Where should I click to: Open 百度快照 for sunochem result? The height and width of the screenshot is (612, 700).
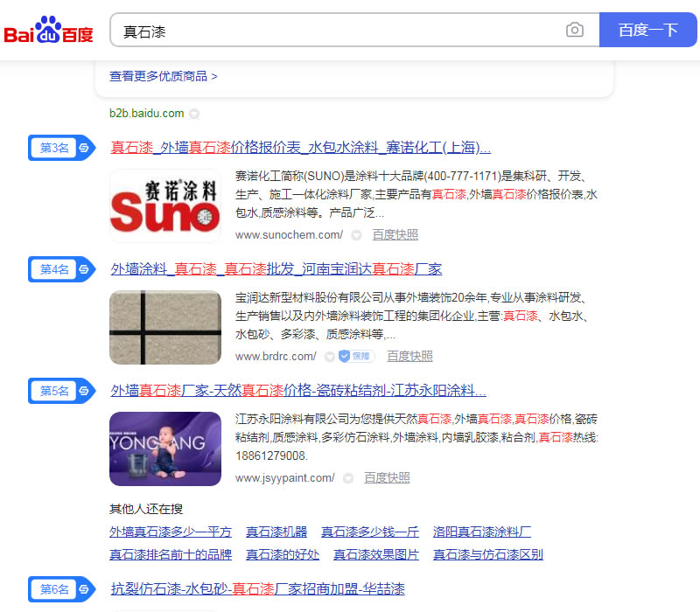click(395, 234)
